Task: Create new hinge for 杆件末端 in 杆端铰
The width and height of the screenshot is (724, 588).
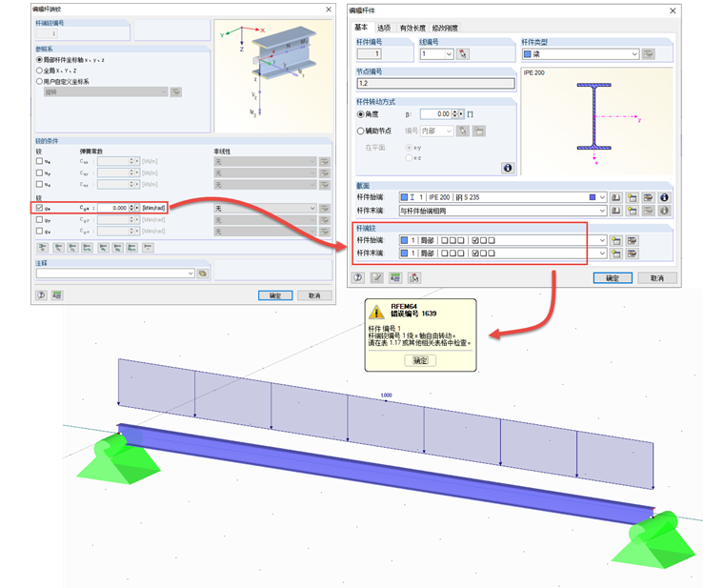Action: [615, 253]
